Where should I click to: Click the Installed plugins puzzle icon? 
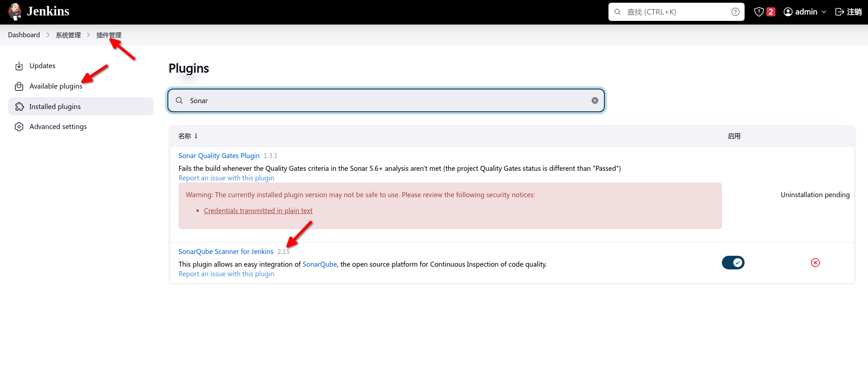(19, 106)
